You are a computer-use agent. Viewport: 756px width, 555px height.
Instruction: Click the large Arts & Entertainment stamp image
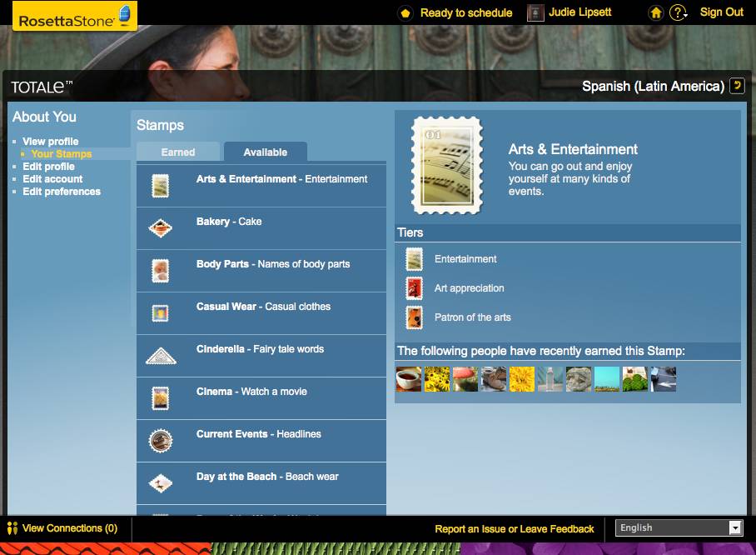coord(447,166)
